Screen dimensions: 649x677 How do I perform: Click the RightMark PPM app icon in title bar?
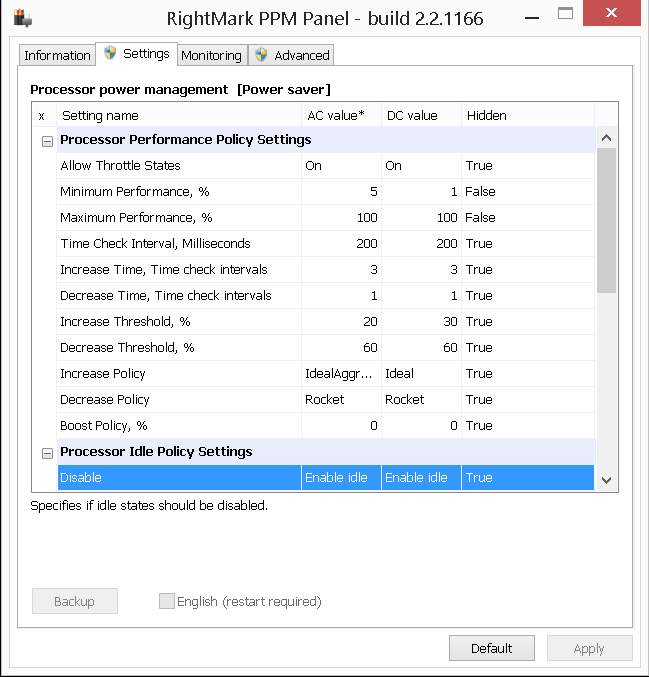(x=22, y=18)
